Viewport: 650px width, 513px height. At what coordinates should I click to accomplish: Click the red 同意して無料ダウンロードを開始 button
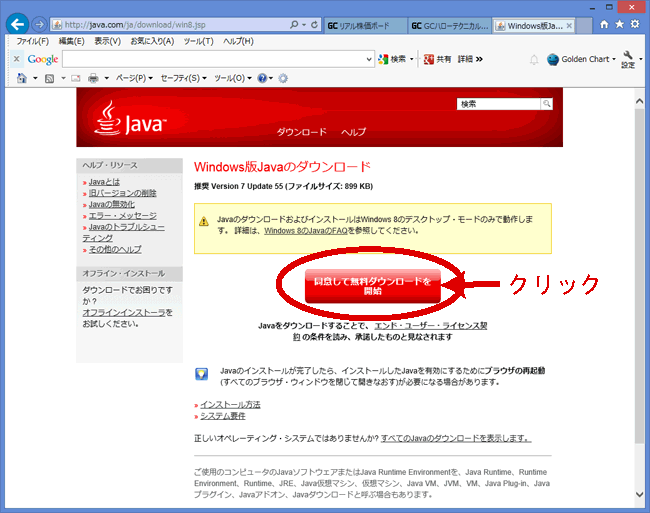pyautogui.click(x=373, y=286)
